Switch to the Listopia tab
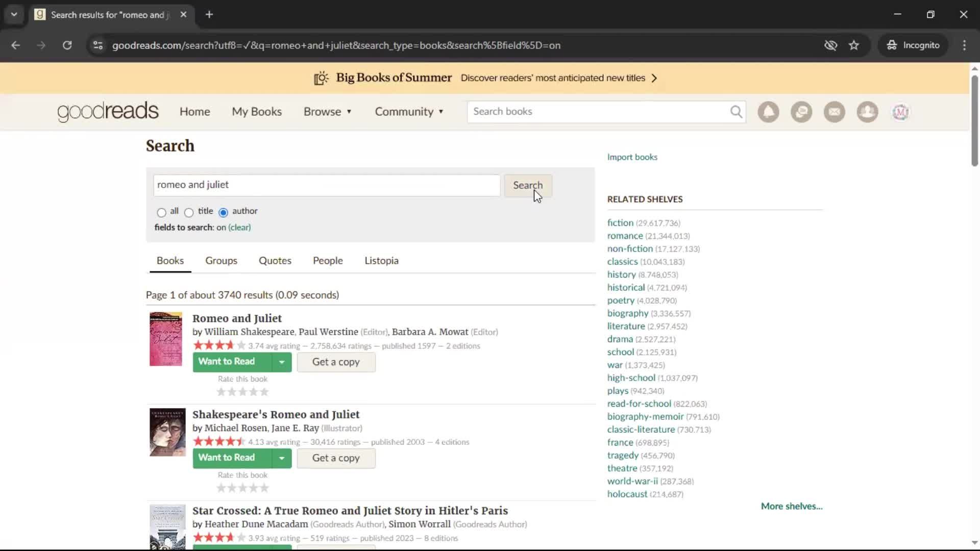Viewport: 980px width, 551px height. pos(381,261)
